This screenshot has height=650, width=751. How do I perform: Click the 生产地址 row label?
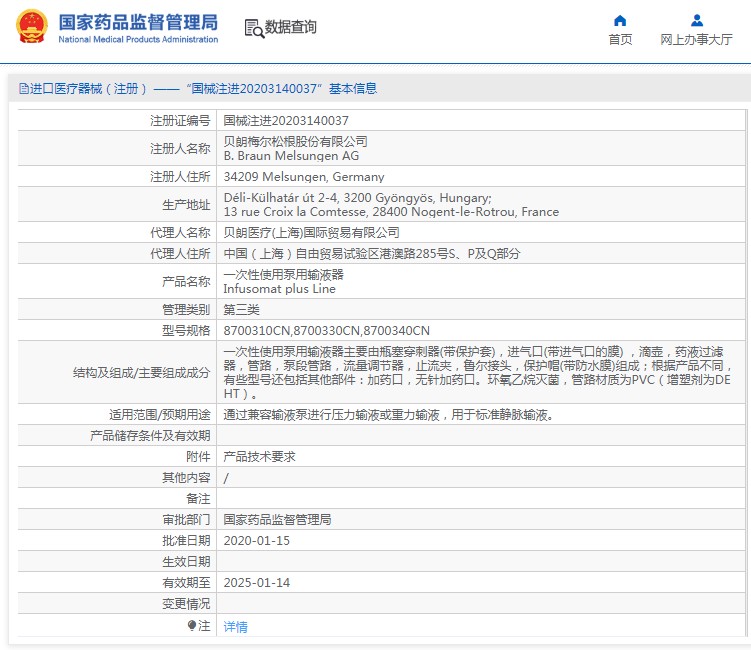click(x=186, y=205)
